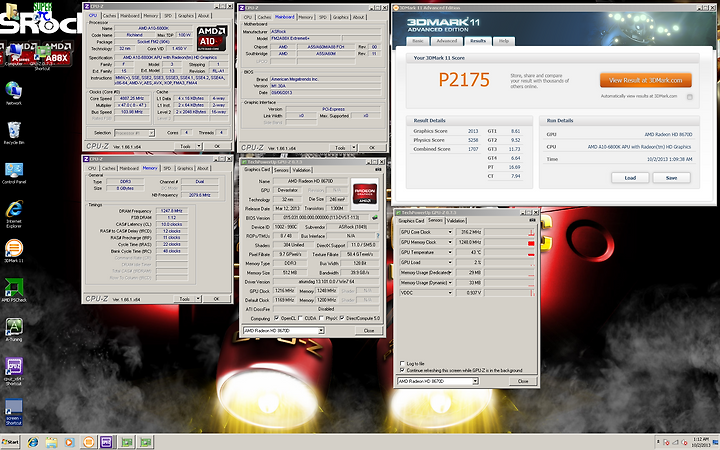
Task: Open the GPU-Z shortcut on the desktop
Action: (42, 56)
